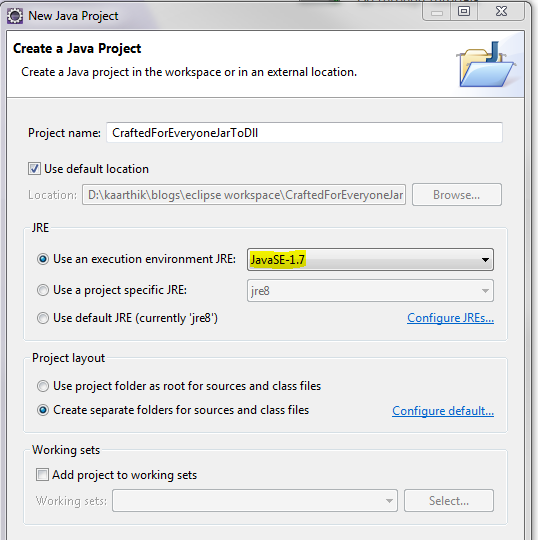Click the Eclipse icon in the title bar
The image size is (538, 540).
pyautogui.click(x=15, y=16)
